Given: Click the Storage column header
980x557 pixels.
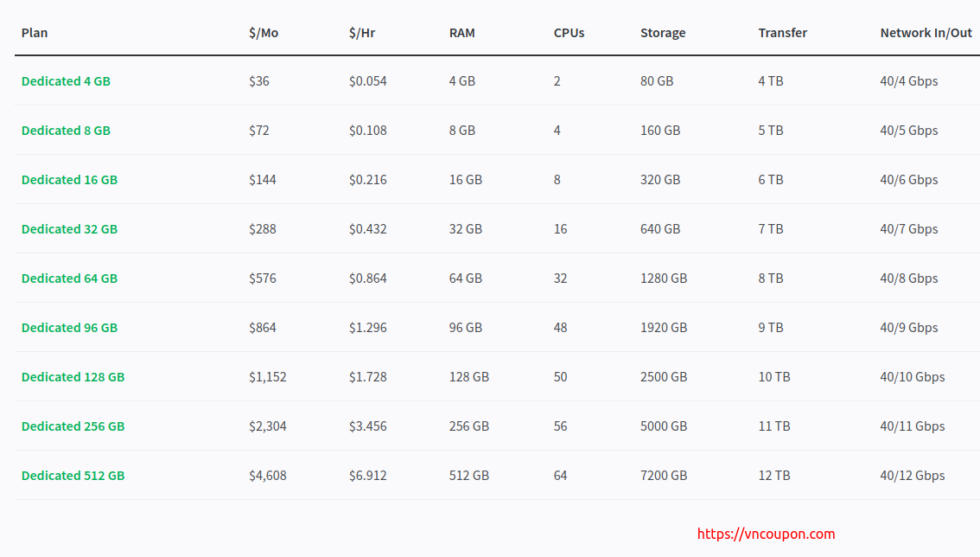Looking at the screenshot, I should pos(663,33).
